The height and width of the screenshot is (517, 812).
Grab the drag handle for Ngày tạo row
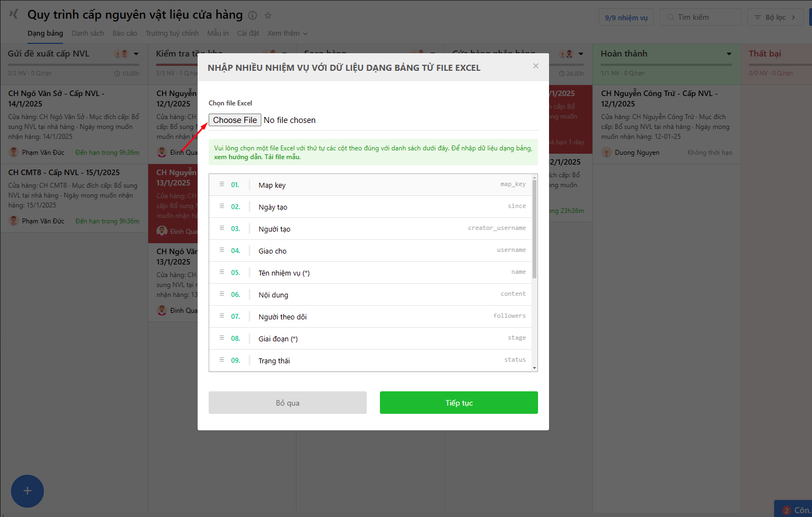click(x=222, y=206)
